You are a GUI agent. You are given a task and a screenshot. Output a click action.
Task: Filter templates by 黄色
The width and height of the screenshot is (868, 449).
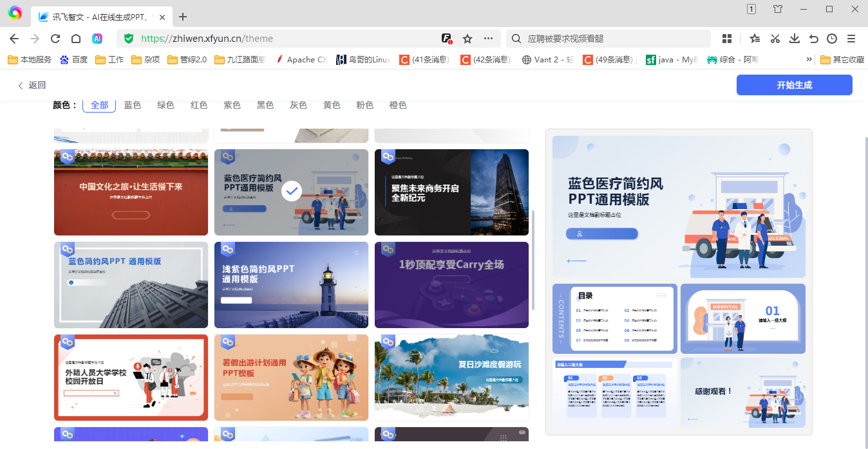pos(332,105)
